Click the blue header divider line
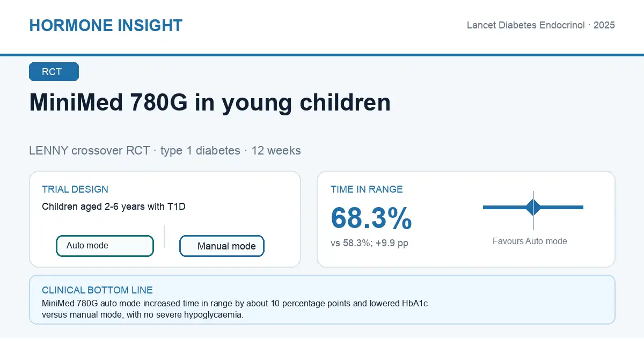The width and height of the screenshot is (644, 338). [x=322, y=55]
